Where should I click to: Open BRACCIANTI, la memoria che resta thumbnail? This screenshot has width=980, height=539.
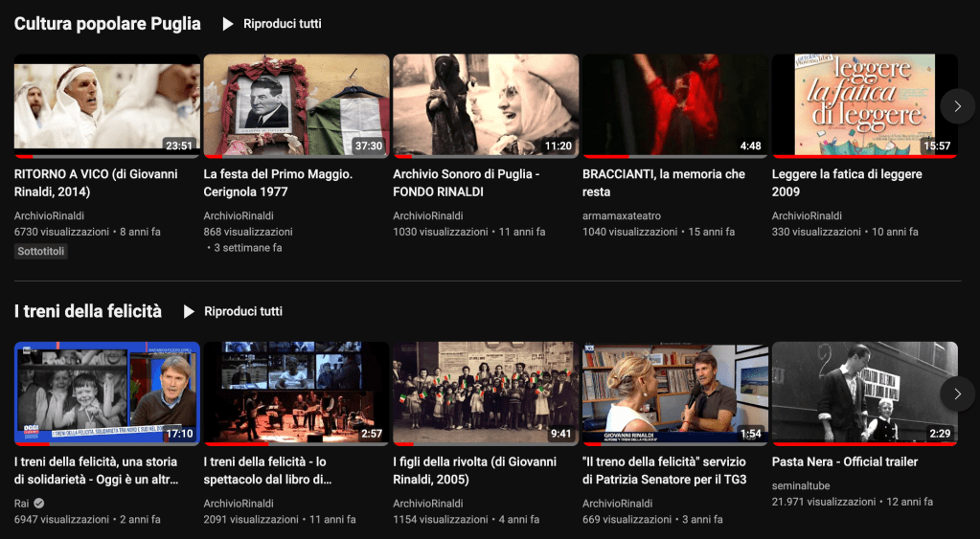tap(674, 104)
